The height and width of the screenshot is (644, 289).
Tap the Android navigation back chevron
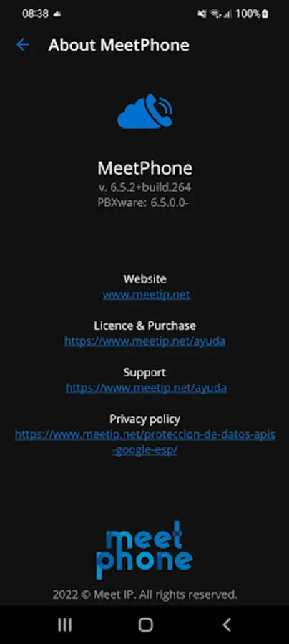pos(226,625)
